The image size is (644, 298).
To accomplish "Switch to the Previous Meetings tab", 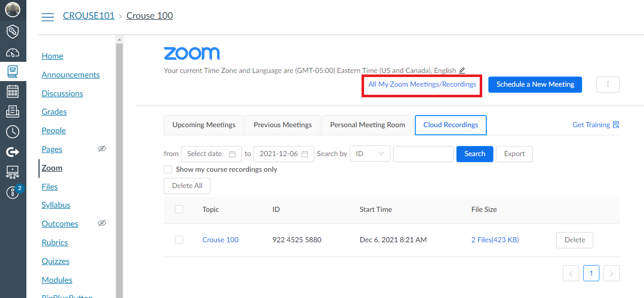I will tap(283, 125).
